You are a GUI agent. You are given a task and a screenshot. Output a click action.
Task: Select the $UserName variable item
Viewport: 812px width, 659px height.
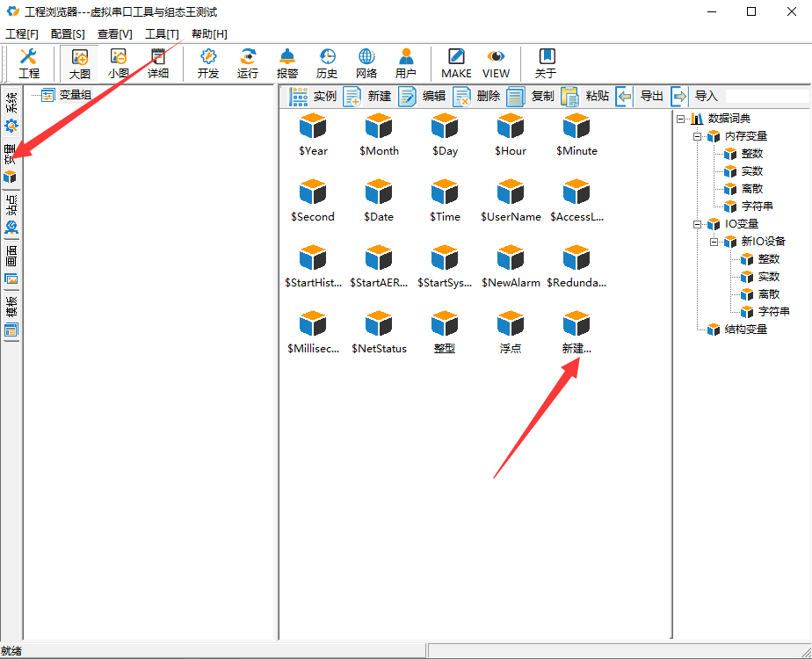[x=511, y=202]
